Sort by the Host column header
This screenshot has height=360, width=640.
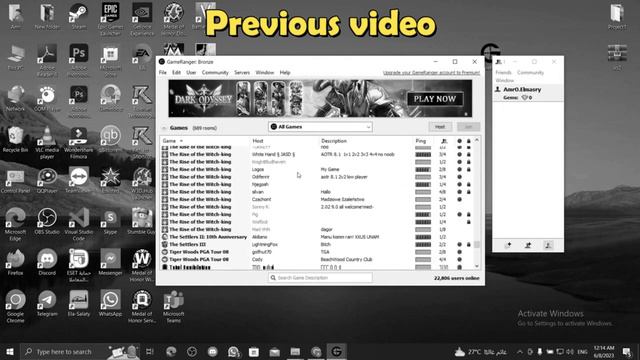[x=258, y=141]
